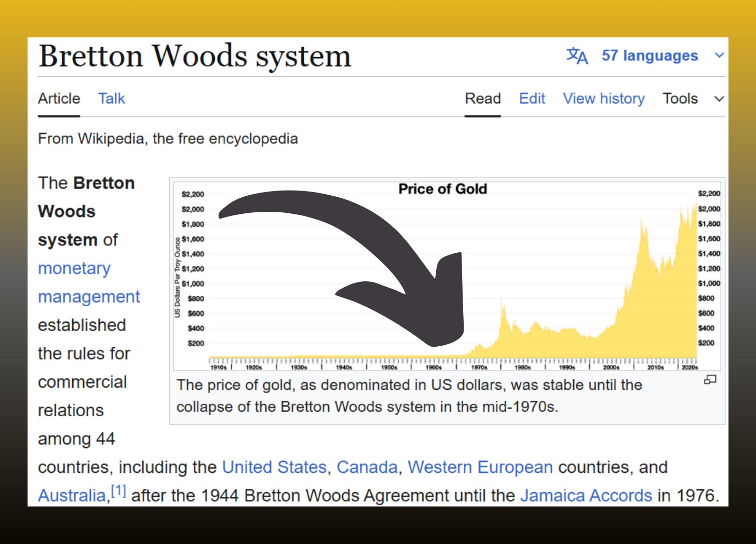The height and width of the screenshot is (544, 756).
Task: Click the 'Price of Gold' chart title
Action: point(442,189)
